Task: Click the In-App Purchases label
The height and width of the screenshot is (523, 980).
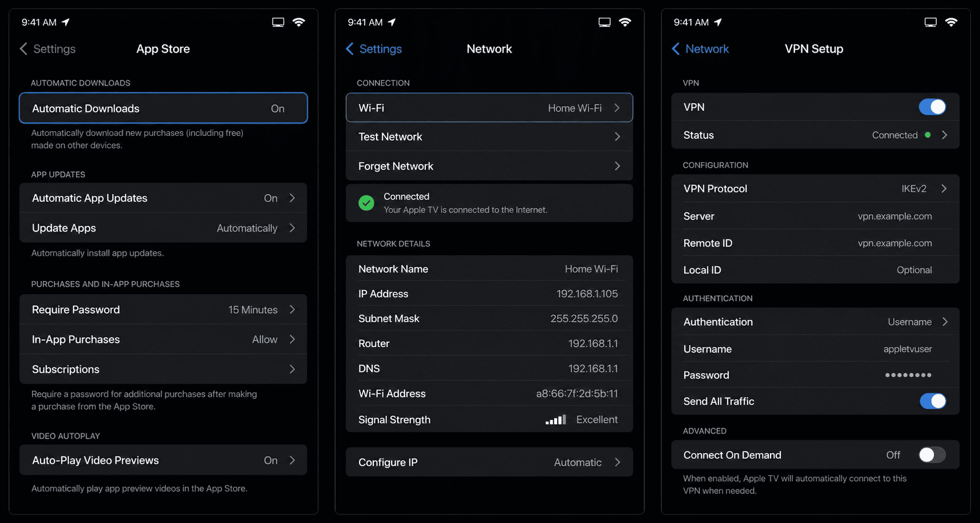Action: pos(76,339)
